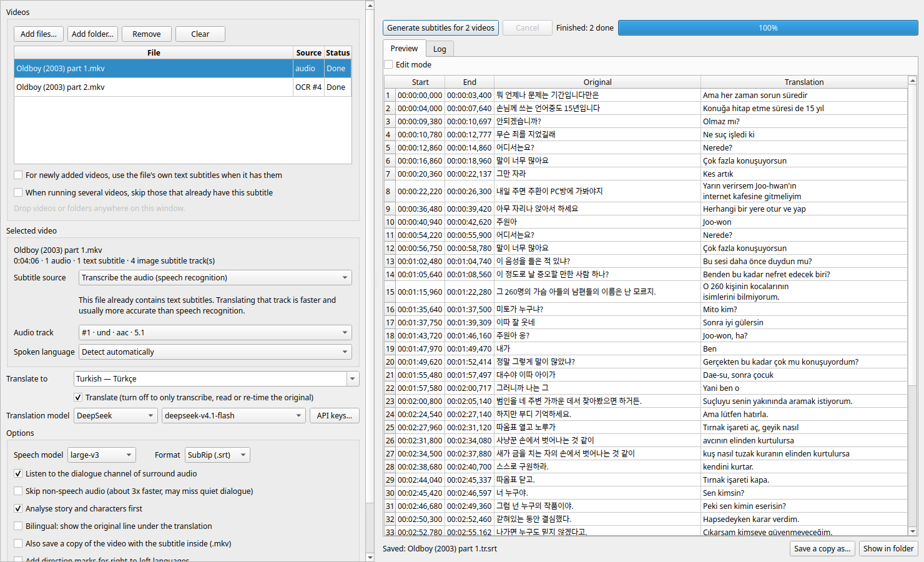This screenshot has width=924, height=562.
Task: Click the Translation column header
Action: [804, 82]
